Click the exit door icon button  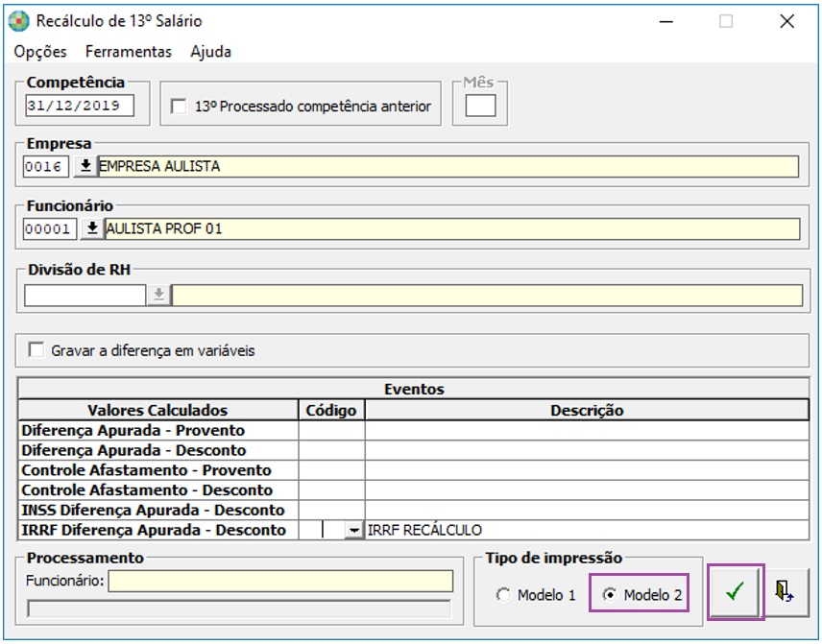[x=784, y=591]
